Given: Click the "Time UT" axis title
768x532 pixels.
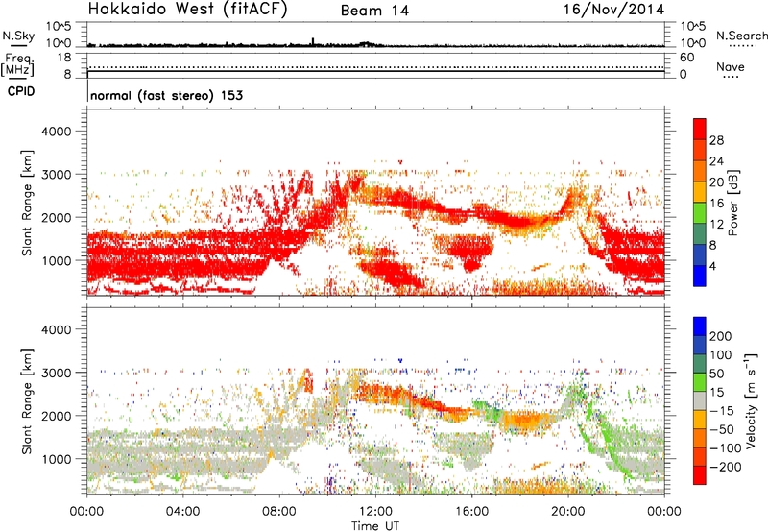Looking at the screenshot, I should (x=375, y=526).
